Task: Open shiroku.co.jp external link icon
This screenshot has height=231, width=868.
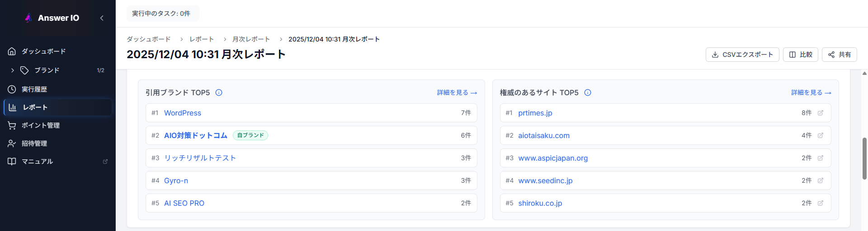Action: [821, 203]
